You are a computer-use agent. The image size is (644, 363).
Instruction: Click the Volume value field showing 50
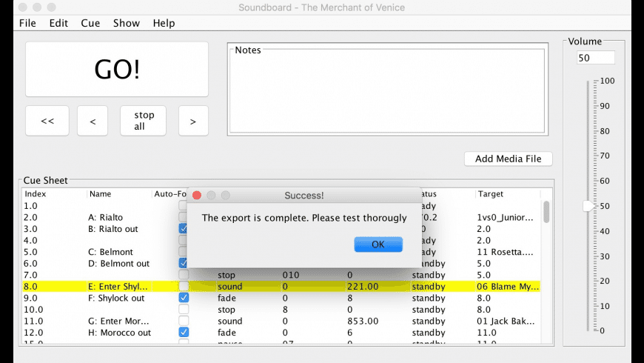point(596,58)
